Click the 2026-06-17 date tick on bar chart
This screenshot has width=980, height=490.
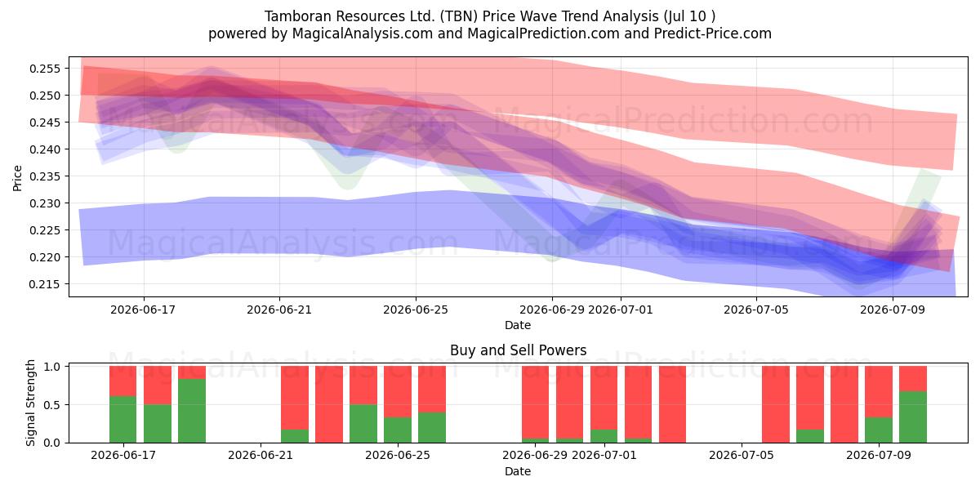[x=122, y=456]
